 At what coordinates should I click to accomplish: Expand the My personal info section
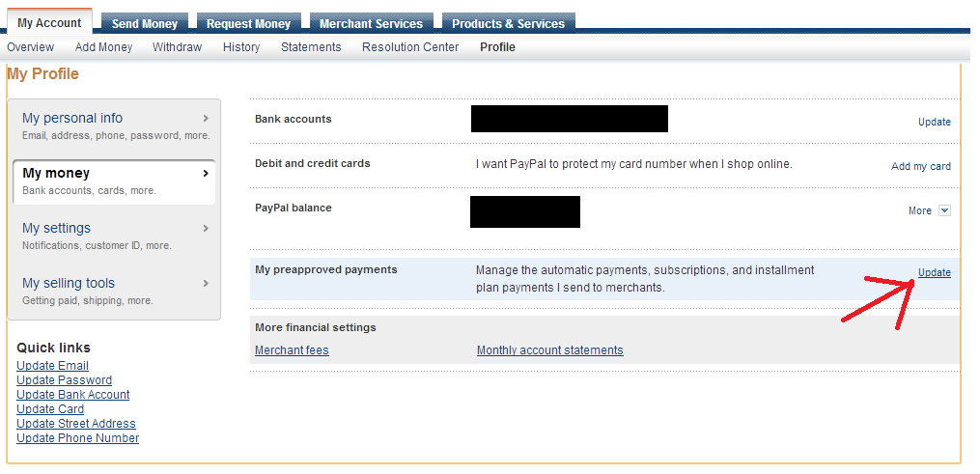coord(115,125)
